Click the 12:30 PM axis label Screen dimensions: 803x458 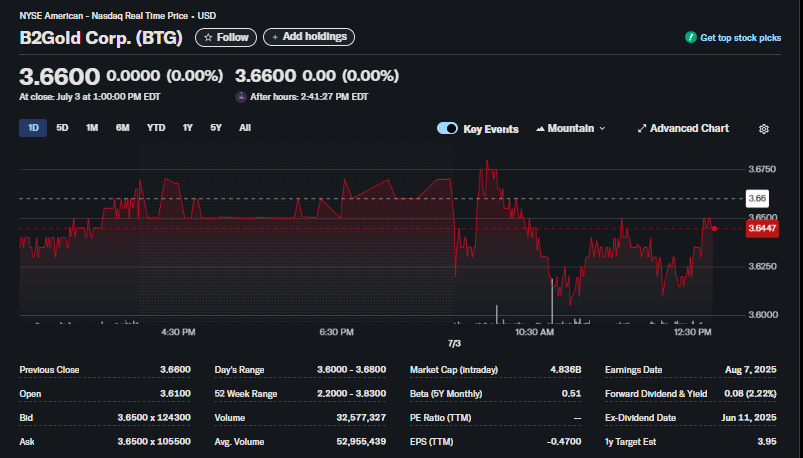click(692, 332)
